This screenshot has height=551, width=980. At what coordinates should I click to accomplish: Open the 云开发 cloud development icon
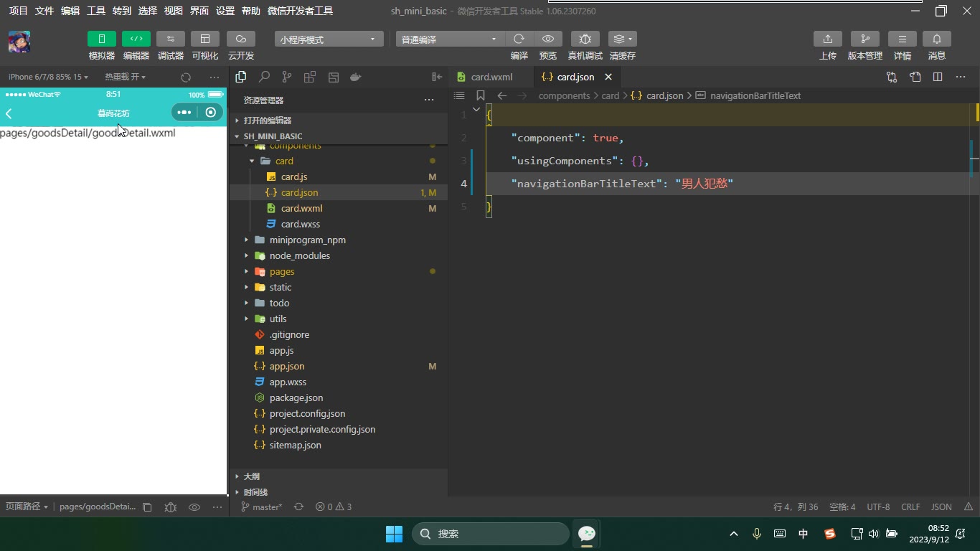[240, 39]
